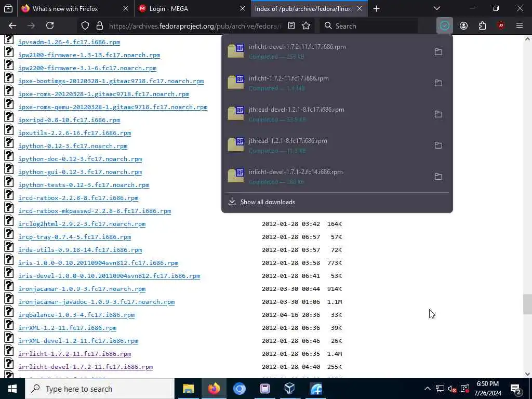
Task: Click date 2012-04-16 20:36 for irqbalance
Action: point(291,315)
